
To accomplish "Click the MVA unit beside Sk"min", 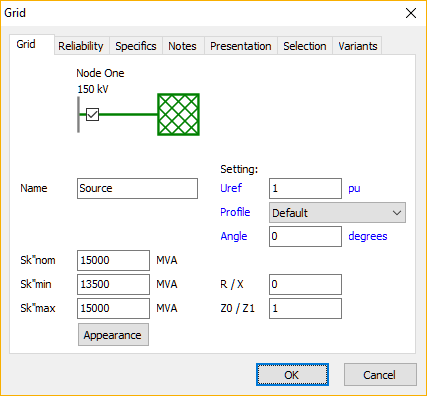I will coord(167,284).
